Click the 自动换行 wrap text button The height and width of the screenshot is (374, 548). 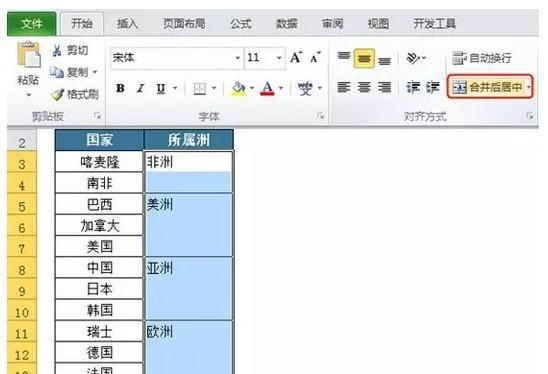(x=482, y=58)
